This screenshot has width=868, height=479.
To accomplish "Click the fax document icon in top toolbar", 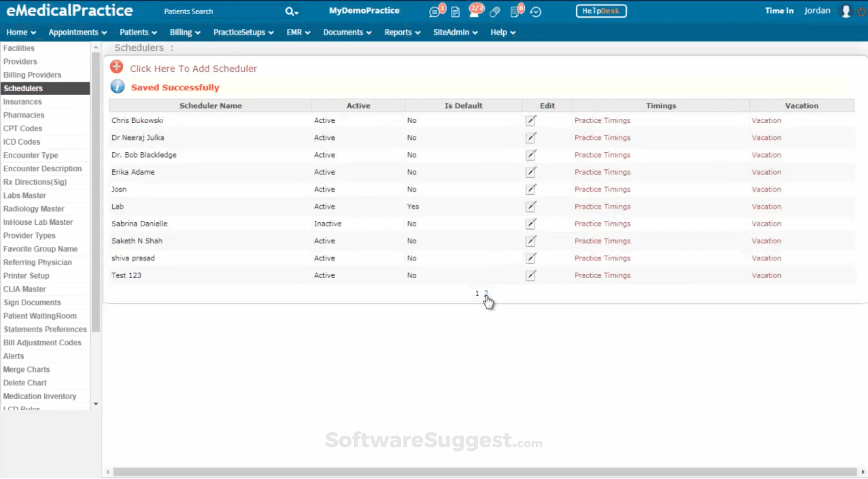I will [x=455, y=12].
